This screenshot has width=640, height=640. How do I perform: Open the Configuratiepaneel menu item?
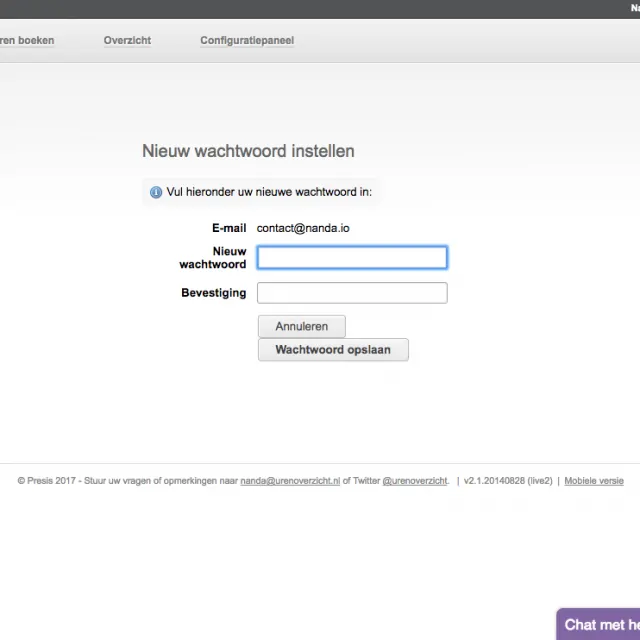pyautogui.click(x=247, y=40)
